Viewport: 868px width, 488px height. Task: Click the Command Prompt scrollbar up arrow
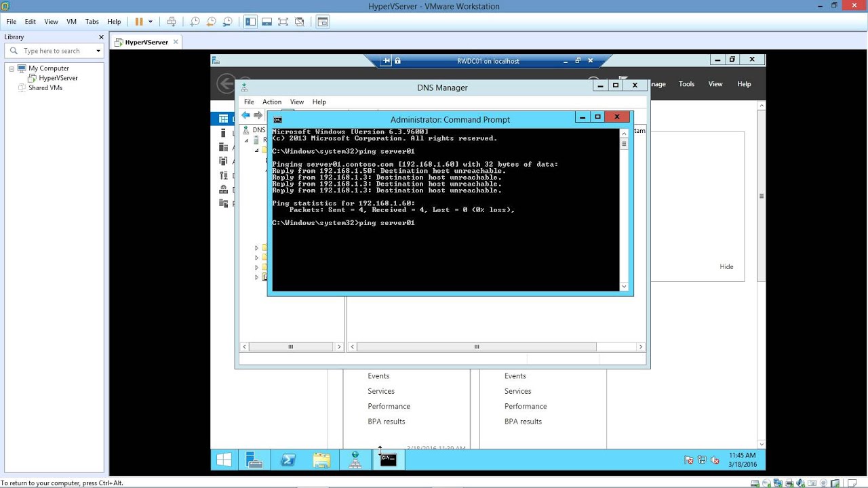[x=625, y=133]
